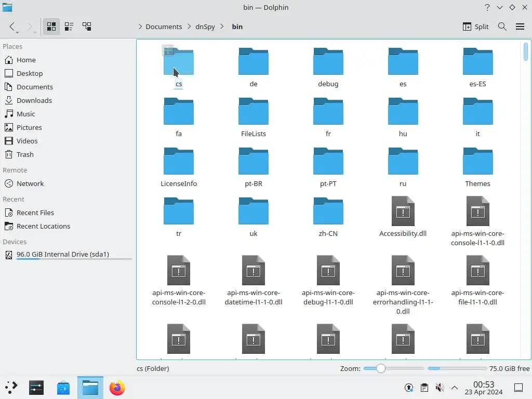Expand chevron between Documents and dnSpy
Screen dimensions: 532x399
tap(189, 26)
